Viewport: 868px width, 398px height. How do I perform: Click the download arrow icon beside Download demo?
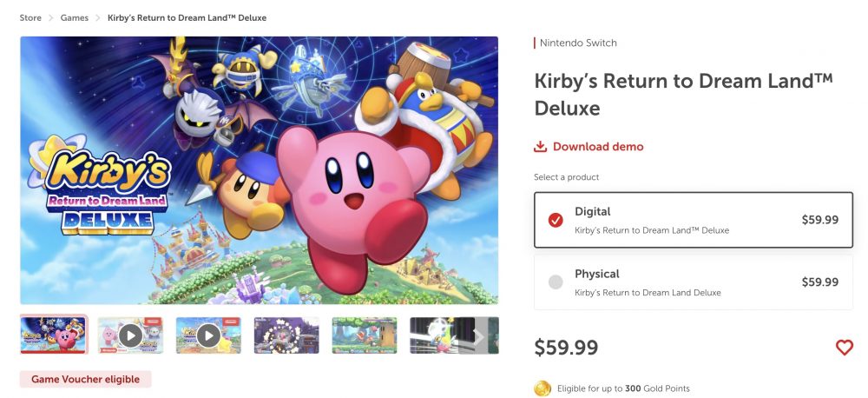[541, 147]
